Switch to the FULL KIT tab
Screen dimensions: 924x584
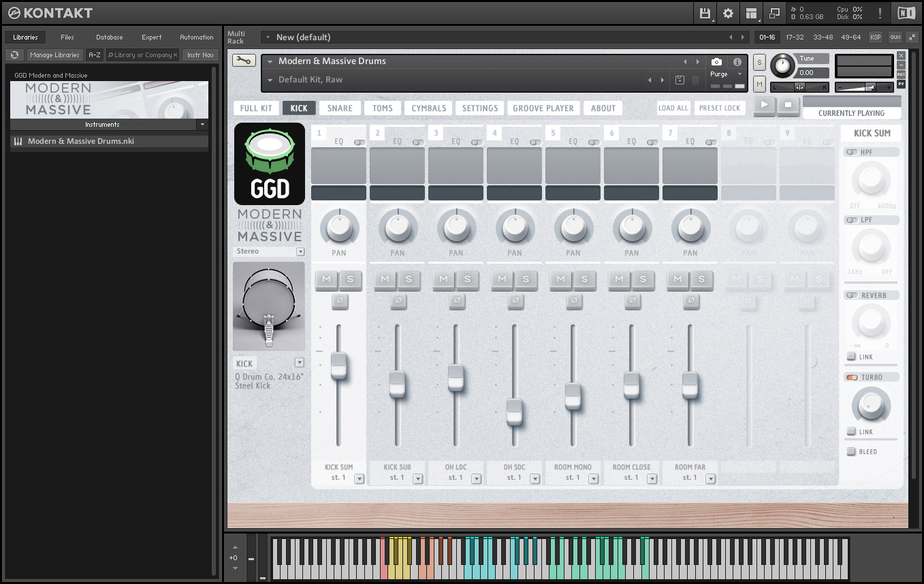[x=256, y=108]
